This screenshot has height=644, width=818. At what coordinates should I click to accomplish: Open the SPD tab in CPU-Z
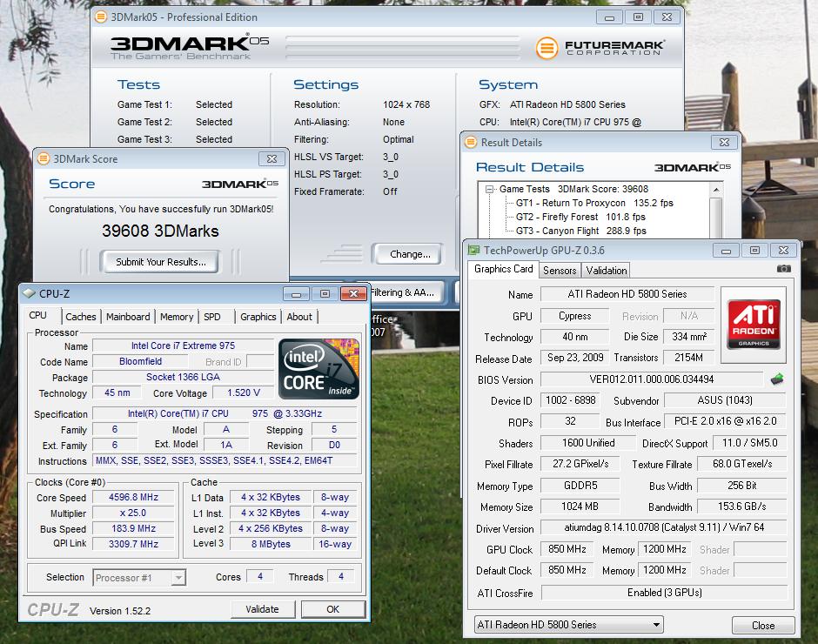point(211,317)
